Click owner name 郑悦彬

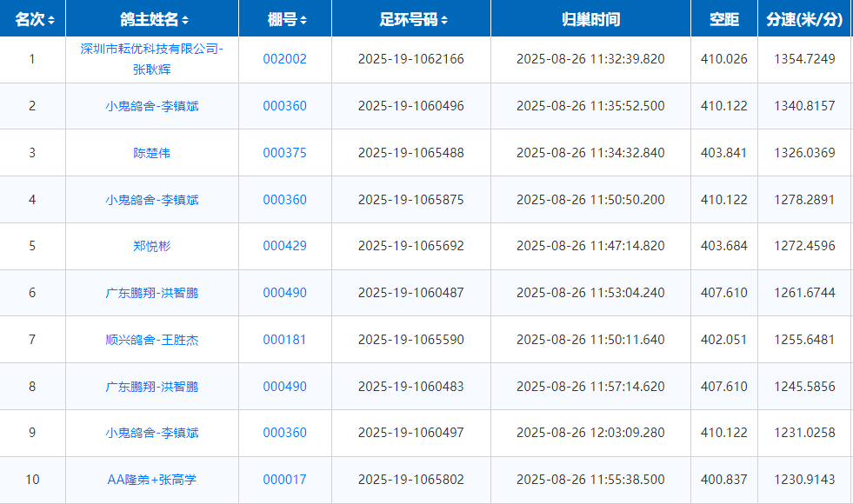click(152, 246)
